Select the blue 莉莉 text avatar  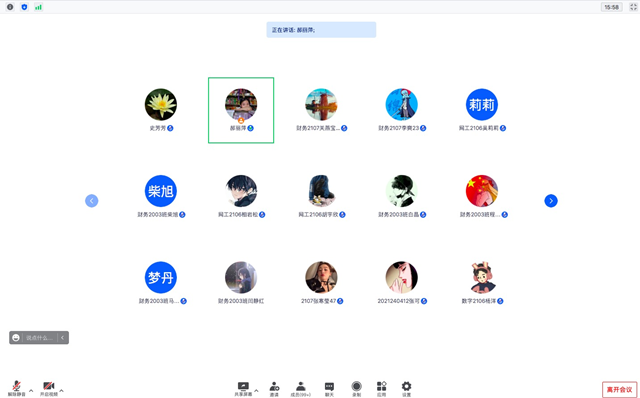click(482, 105)
